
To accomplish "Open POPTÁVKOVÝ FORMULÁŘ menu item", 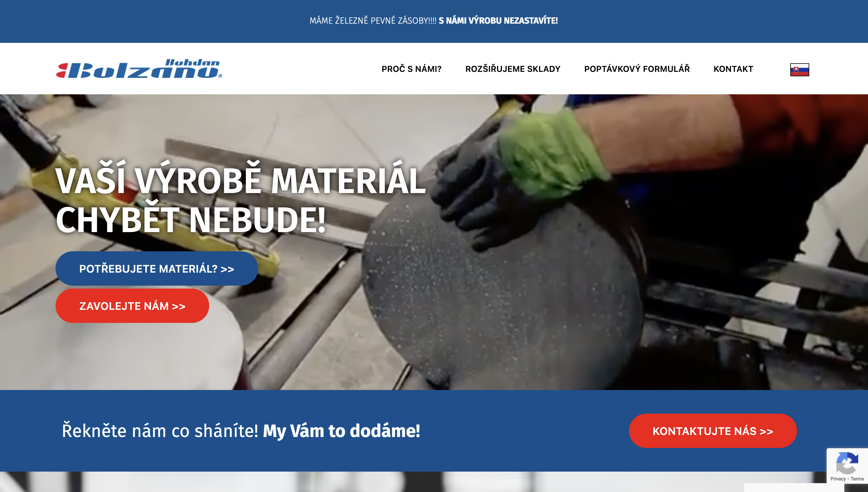I will (637, 69).
